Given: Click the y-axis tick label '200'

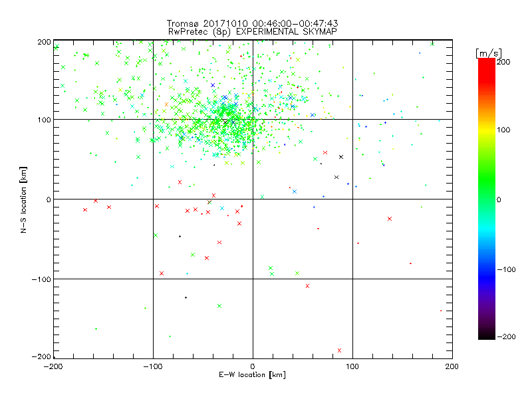Looking at the screenshot, I should [44, 42].
